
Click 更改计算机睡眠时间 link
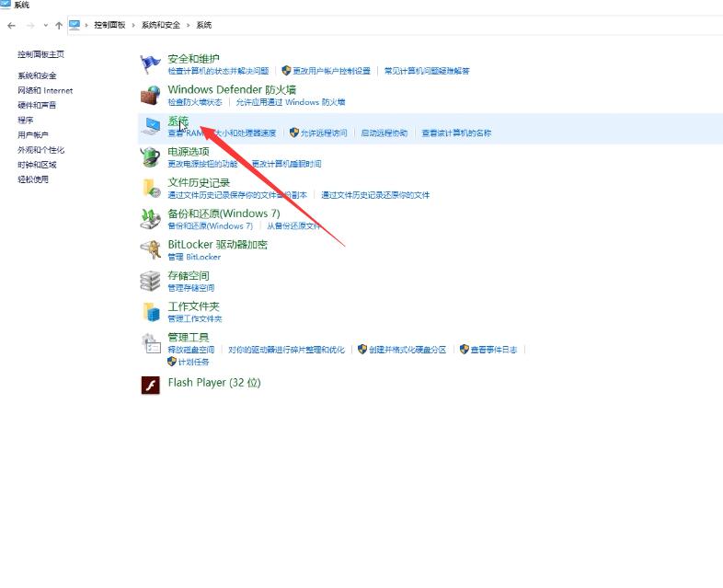click(x=286, y=164)
